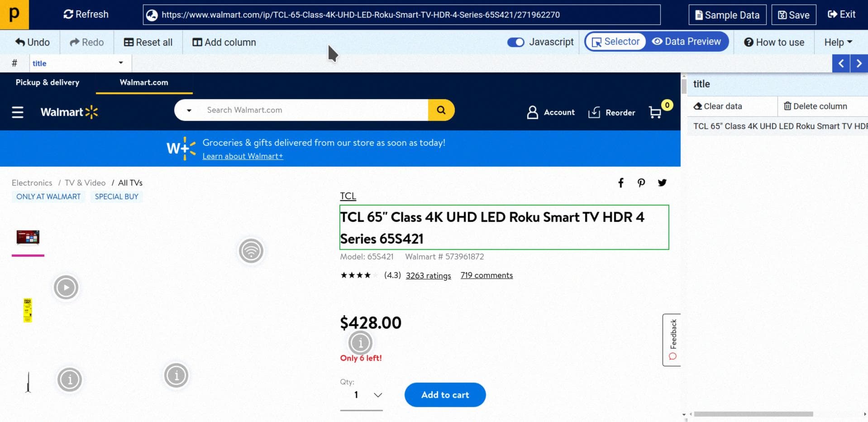Screen dimensions: 868x422
Task: Go to previous column arrow
Action: 841,63
